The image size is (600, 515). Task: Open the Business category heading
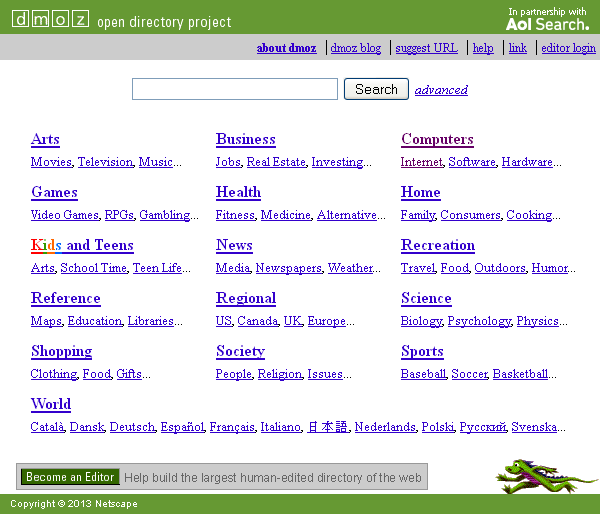(246, 139)
